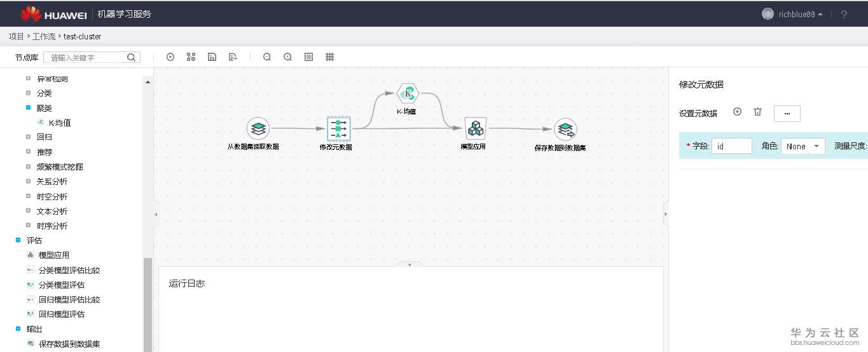Collapse the left node library panel handle
Screen dimensions: 868x352
tap(156, 215)
